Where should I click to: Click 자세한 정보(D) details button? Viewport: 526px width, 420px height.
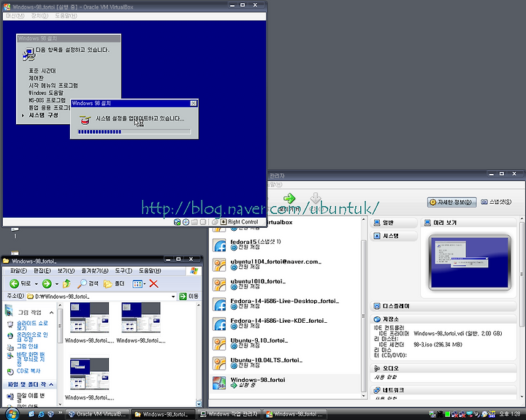click(x=452, y=202)
